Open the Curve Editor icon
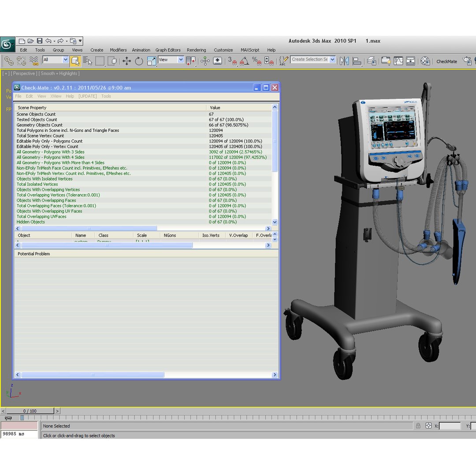The image size is (476, 476). click(x=398, y=61)
